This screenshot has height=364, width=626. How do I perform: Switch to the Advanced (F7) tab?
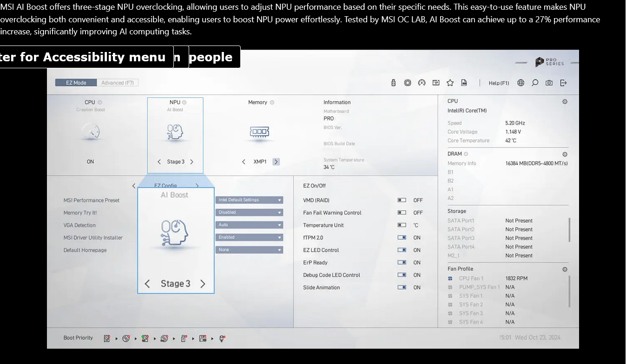tap(118, 83)
